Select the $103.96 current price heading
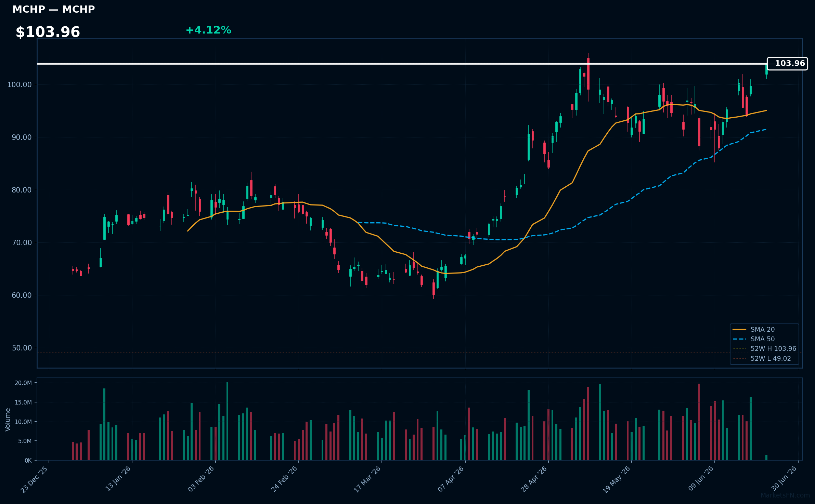815x504 pixels. click(x=48, y=32)
